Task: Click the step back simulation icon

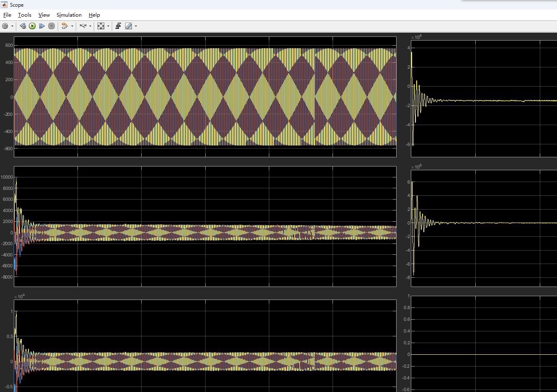Action: (x=23, y=26)
